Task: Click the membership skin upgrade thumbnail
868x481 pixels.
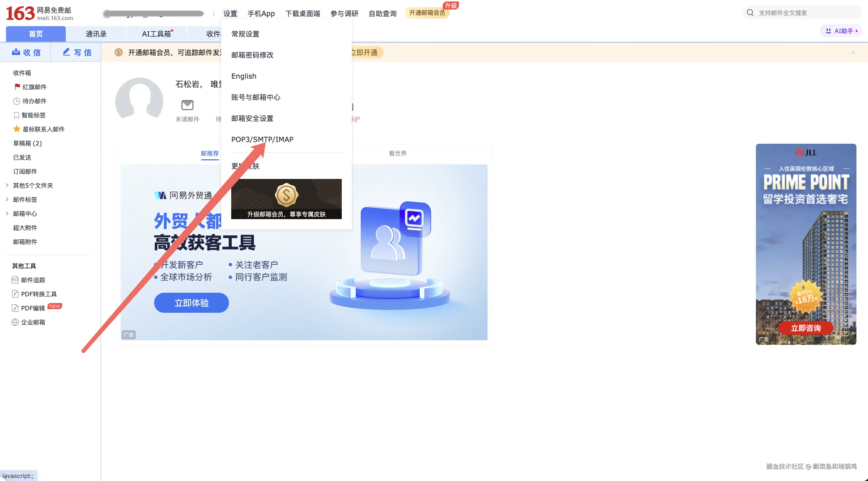Action: pos(286,199)
